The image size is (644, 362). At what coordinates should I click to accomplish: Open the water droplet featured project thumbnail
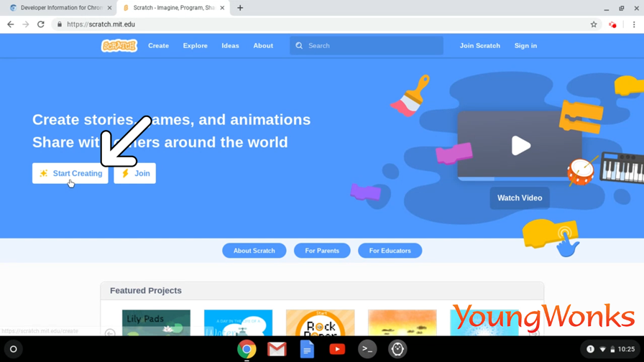click(x=238, y=322)
